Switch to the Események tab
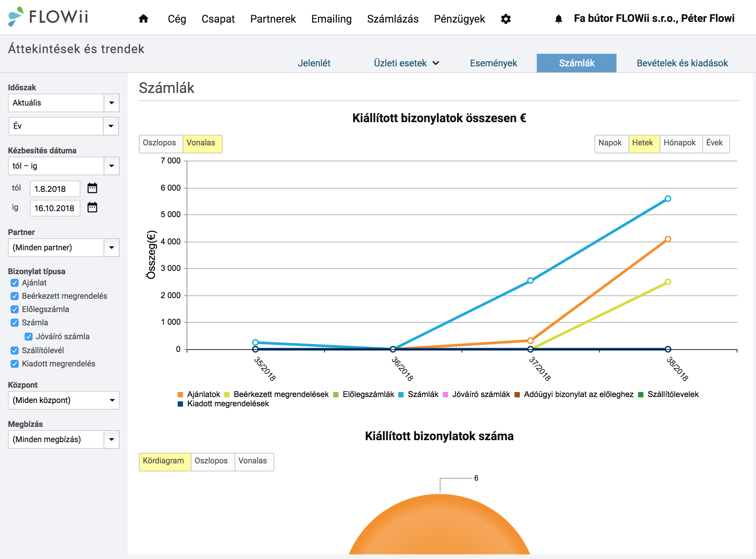The image size is (756, 559). click(x=493, y=63)
